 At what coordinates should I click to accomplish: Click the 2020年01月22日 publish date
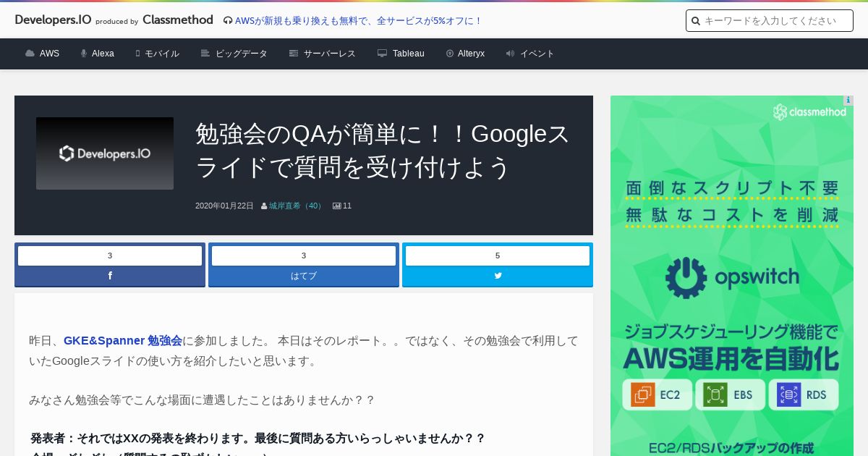point(224,206)
